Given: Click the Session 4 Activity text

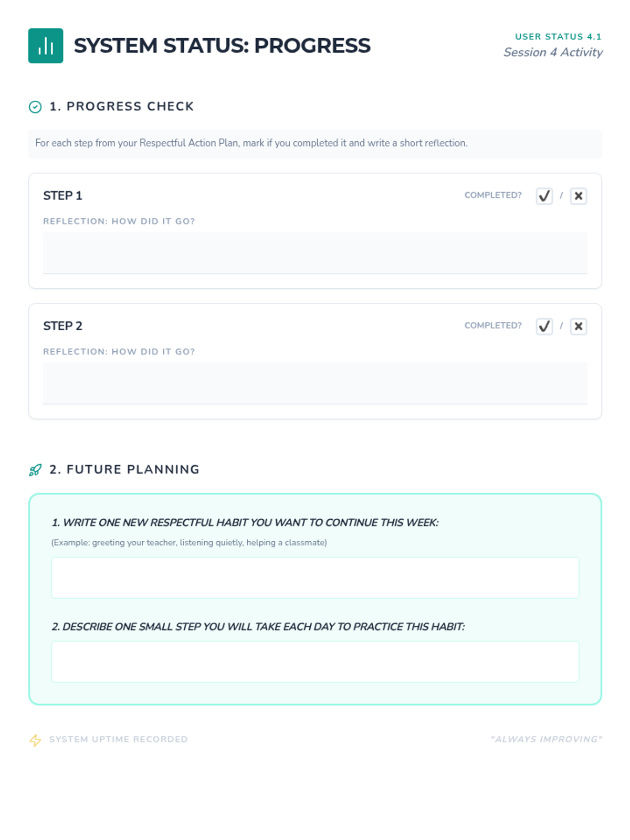Looking at the screenshot, I should click(553, 52).
